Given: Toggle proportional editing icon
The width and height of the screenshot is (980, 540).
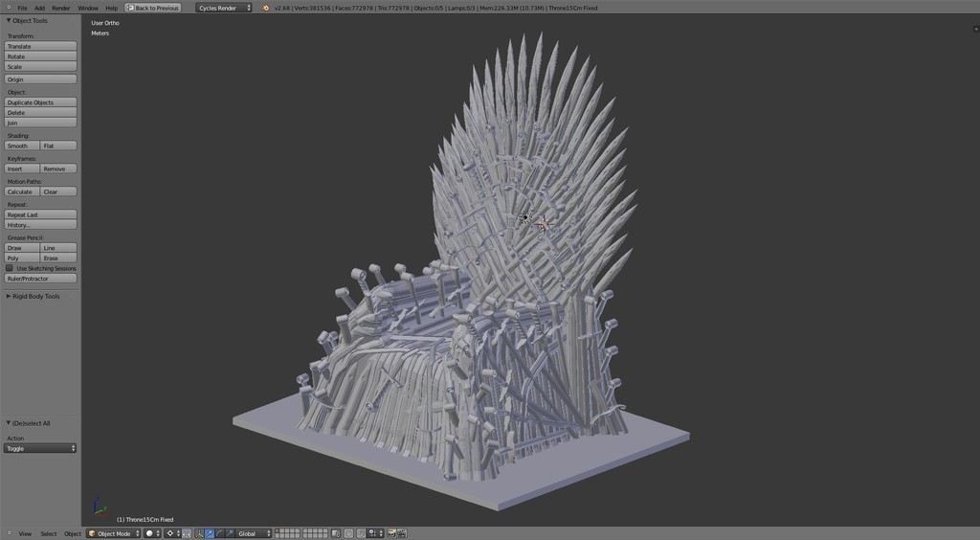Looking at the screenshot, I should [x=348, y=533].
